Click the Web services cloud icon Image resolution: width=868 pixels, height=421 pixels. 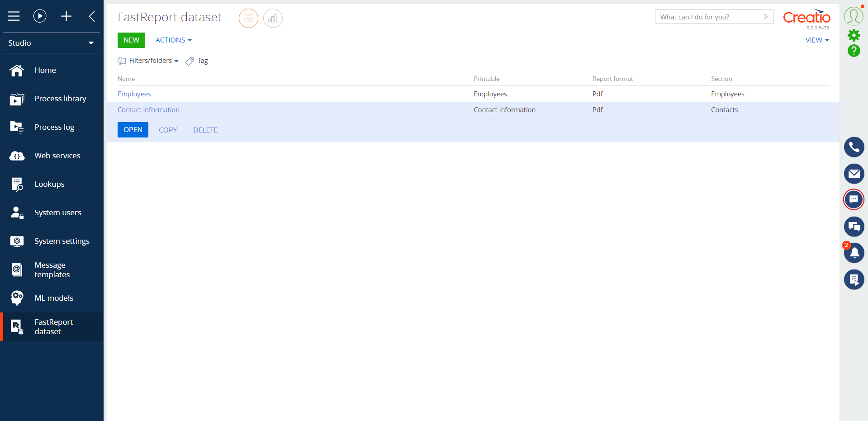click(x=17, y=156)
